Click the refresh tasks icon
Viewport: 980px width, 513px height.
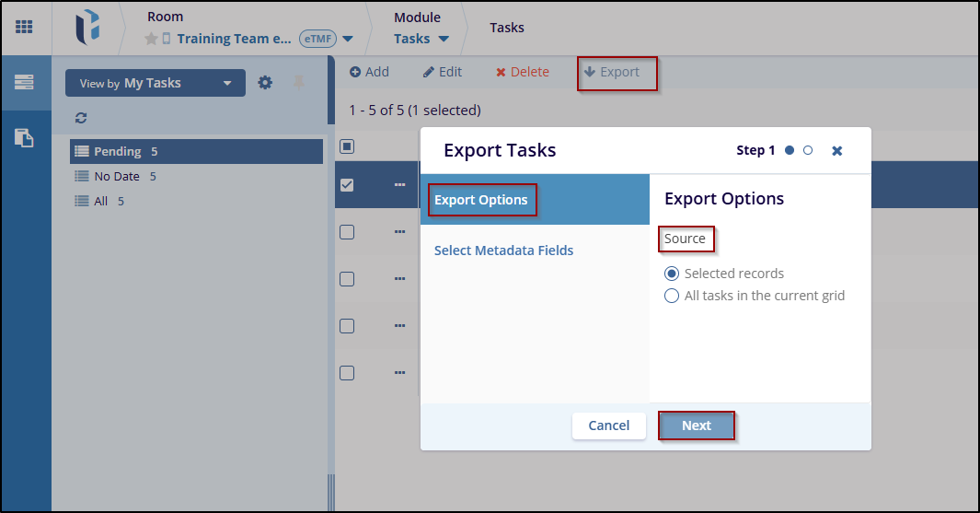(x=81, y=118)
